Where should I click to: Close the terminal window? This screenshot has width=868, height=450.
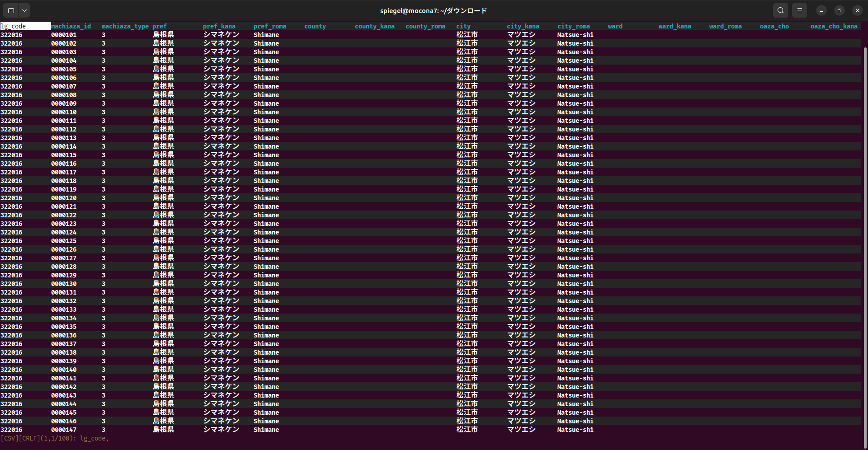point(857,10)
